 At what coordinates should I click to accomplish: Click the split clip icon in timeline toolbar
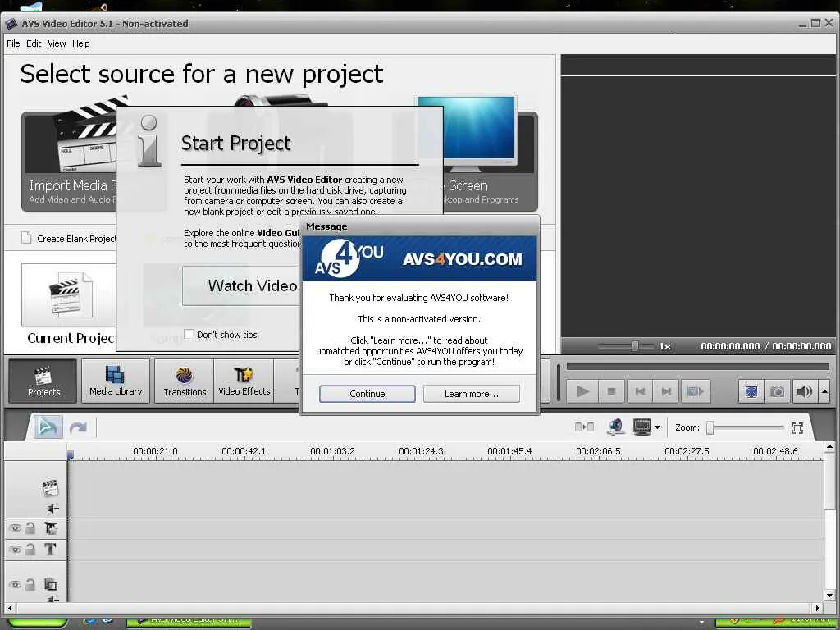tap(584, 427)
